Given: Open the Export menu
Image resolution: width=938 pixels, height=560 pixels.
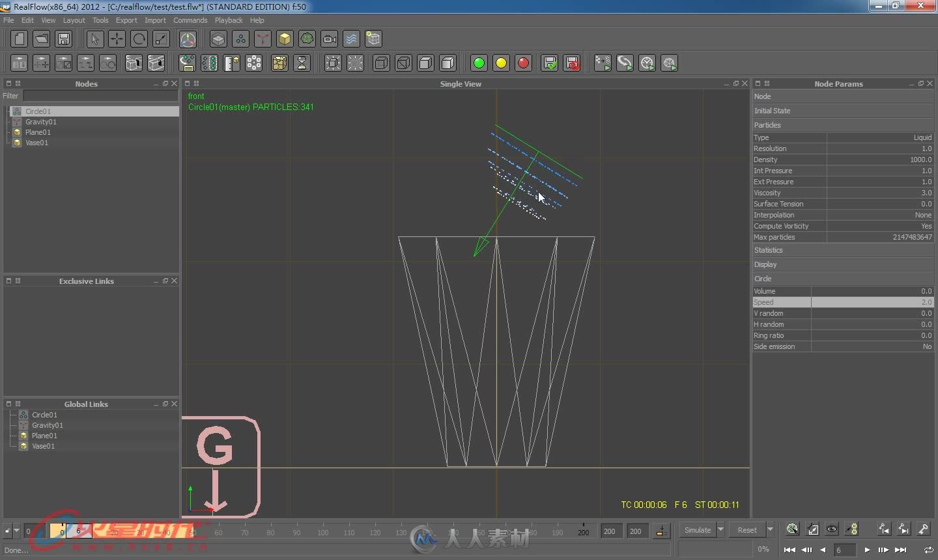Looking at the screenshot, I should (x=126, y=20).
